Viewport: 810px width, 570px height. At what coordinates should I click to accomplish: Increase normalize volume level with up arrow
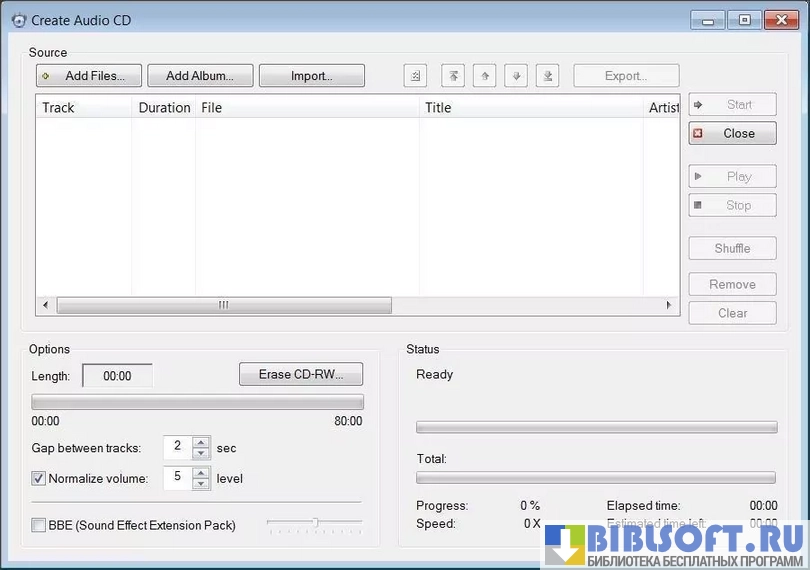click(201, 472)
